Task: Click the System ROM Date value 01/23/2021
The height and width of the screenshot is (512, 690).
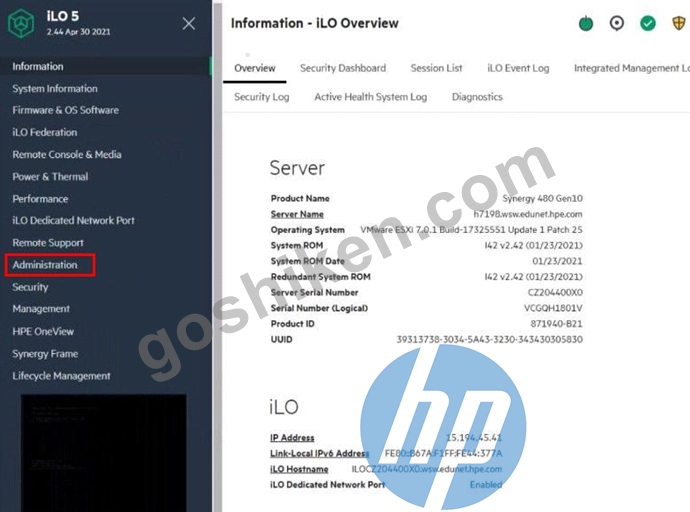Action: tap(558, 261)
